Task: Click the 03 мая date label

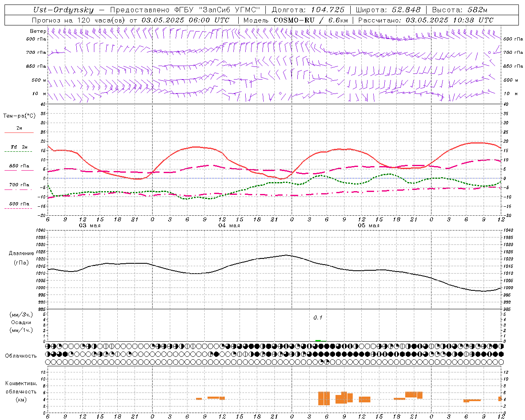Action: click(x=89, y=226)
